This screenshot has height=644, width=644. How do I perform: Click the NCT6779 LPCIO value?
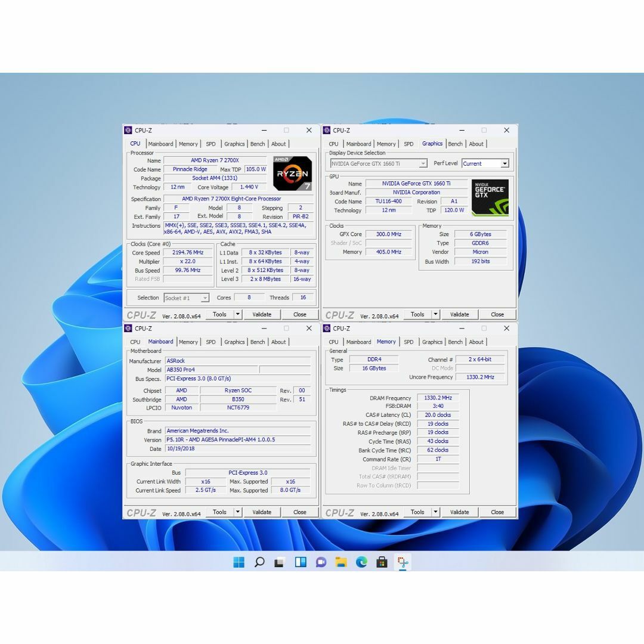tap(238, 407)
